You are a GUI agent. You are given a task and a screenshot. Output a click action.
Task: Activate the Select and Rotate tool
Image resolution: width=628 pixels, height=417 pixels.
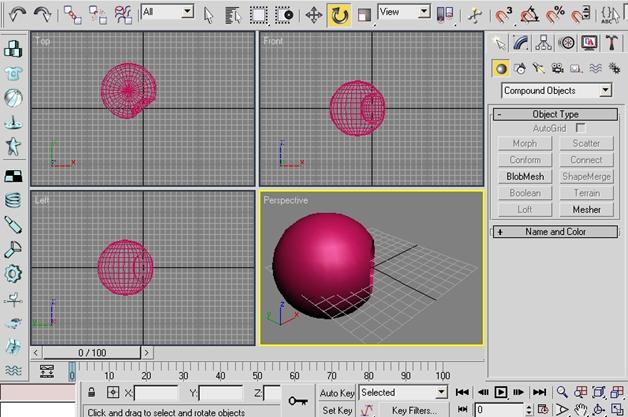click(339, 14)
